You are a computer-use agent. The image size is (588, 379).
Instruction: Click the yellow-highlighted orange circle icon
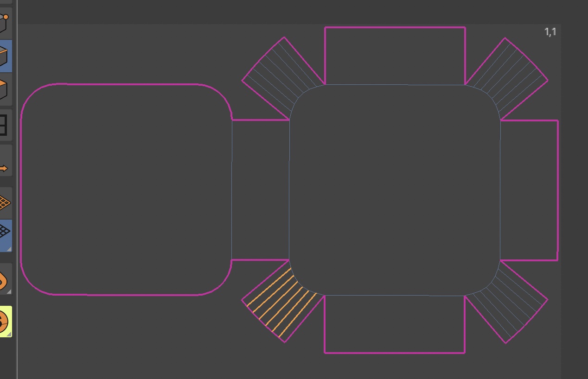coord(5,321)
